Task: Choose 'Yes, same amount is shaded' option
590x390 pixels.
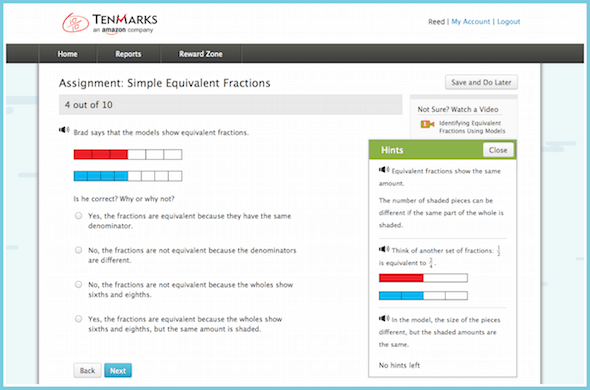Action: point(78,319)
